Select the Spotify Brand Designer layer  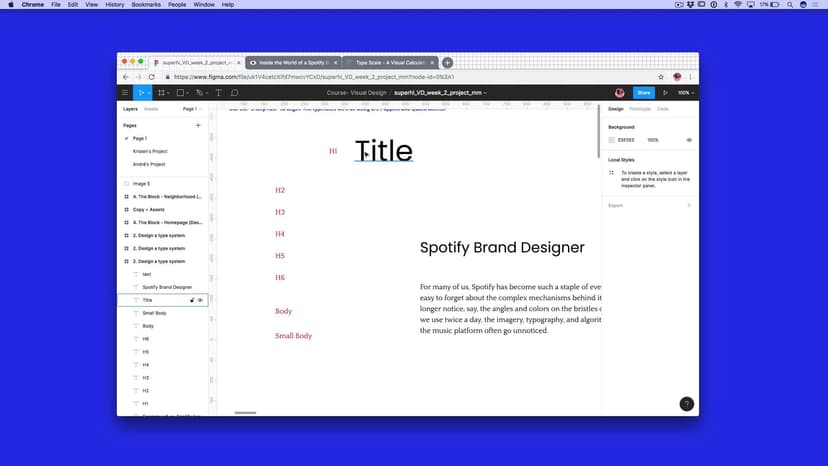tap(167, 287)
